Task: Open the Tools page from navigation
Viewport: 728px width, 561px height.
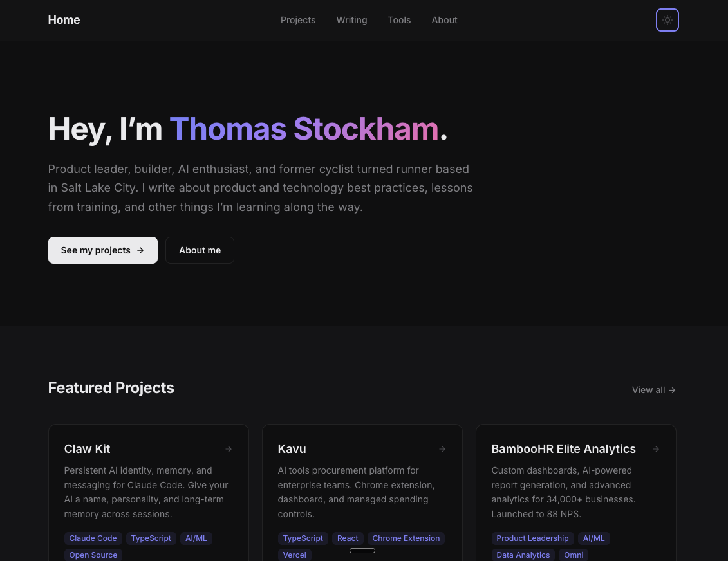Action: coord(399,20)
